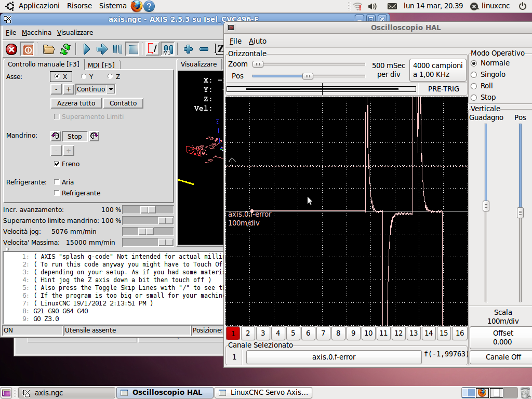This screenshot has width=532, height=399.
Task: Click the Velocità jog slider
Action: [146, 232]
